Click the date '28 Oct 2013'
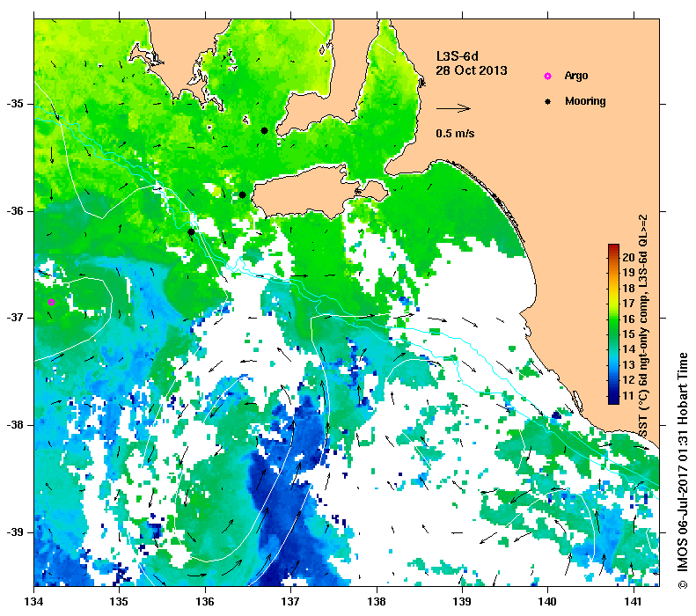This screenshot has height=616, width=696. tap(472, 70)
